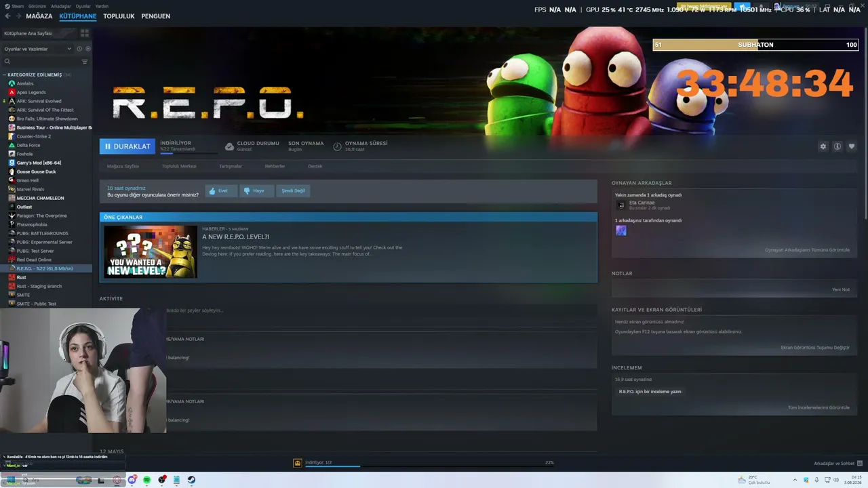Viewport: 868px width, 488px height.
Task: Open the PENGUEN profile tab
Action: pos(156,16)
